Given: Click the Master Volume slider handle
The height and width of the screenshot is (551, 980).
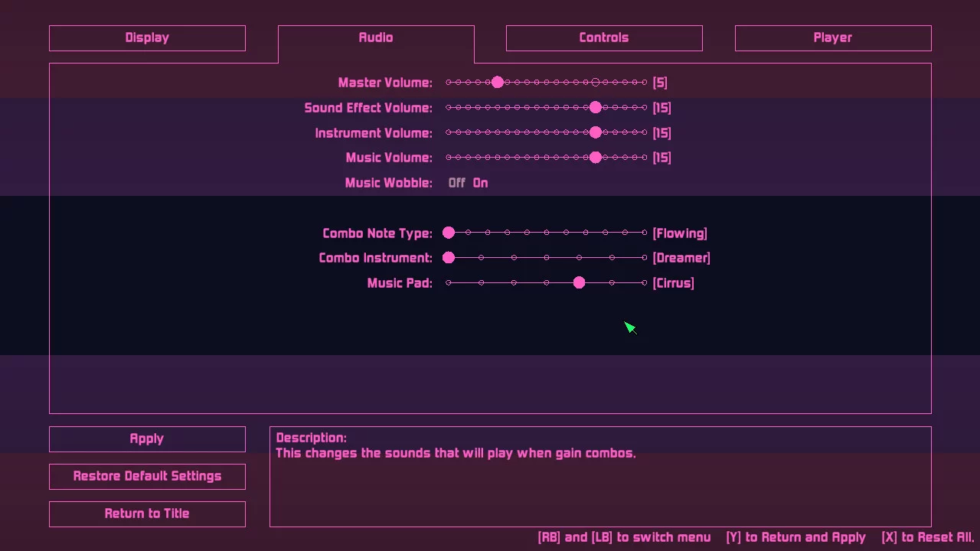Looking at the screenshot, I should [498, 82].
